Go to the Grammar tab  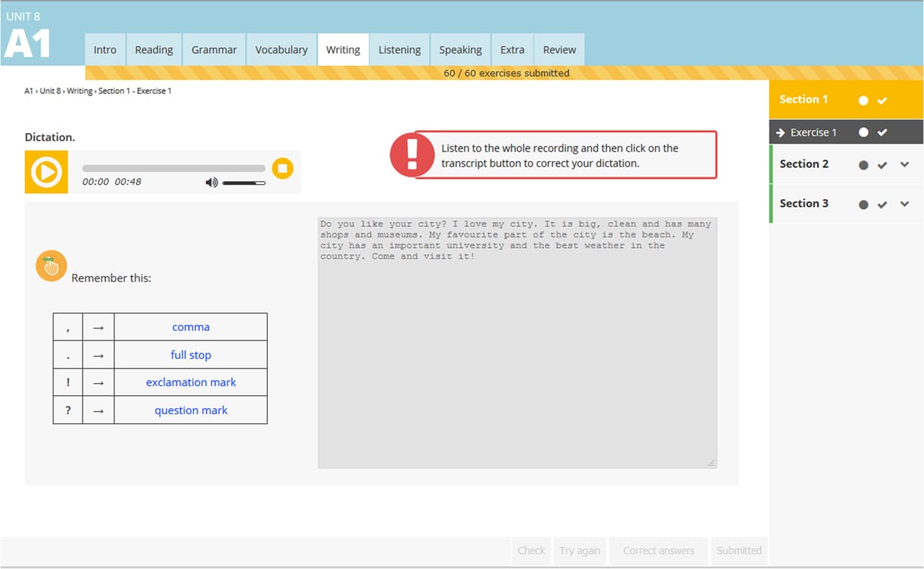(214, 50)
